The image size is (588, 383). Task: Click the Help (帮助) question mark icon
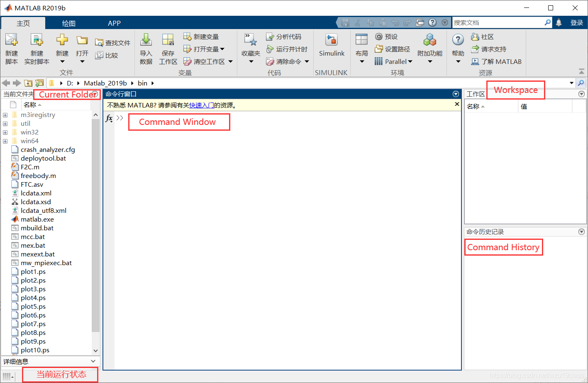458,40
